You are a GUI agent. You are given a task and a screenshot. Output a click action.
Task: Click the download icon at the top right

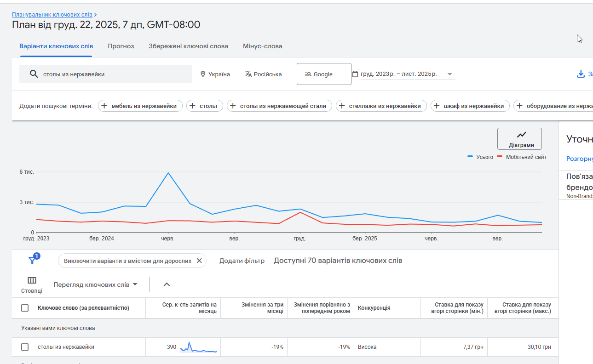point(581,74)
